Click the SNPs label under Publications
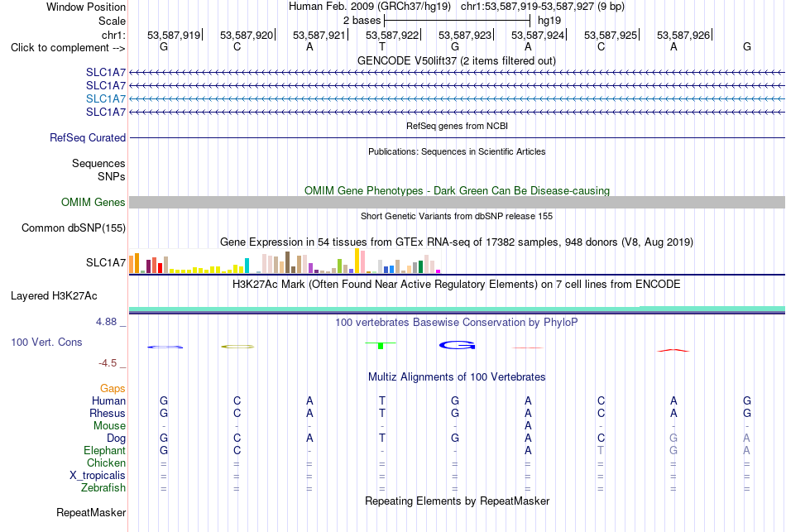 click(x=112, y=176)
